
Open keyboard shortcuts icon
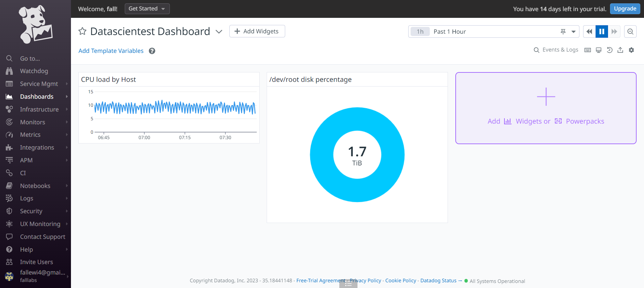[588, 50]
